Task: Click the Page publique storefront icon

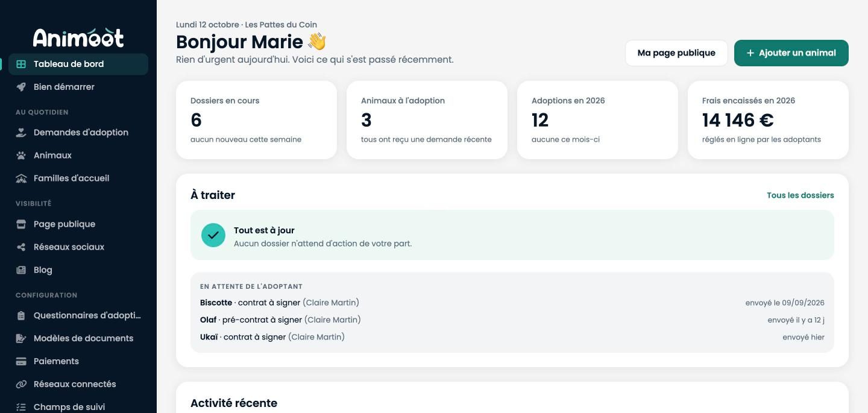Action: coord(21,224)
